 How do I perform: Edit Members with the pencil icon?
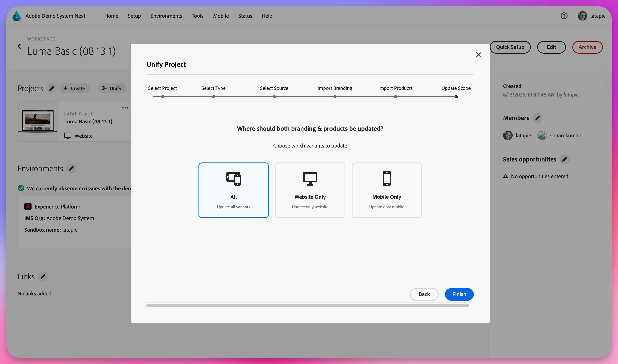[537, 118]
